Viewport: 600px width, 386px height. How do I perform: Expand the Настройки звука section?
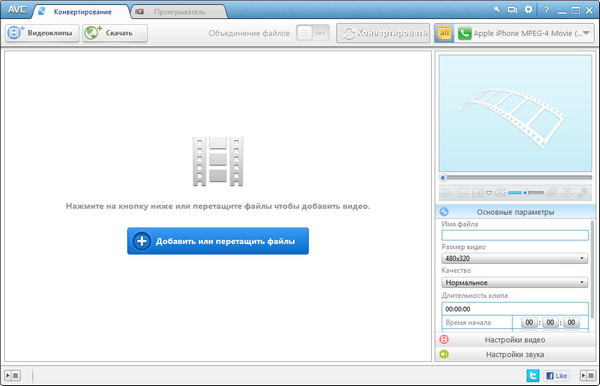coord(515,354)
